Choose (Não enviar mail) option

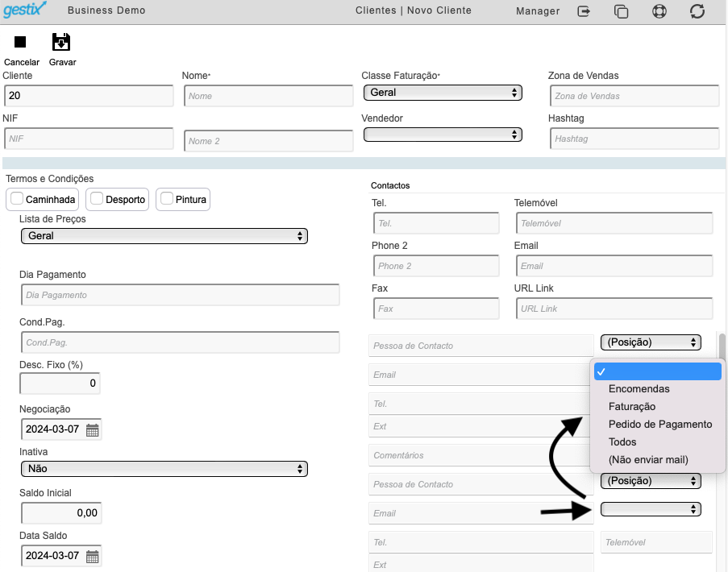tap(658, 460)
